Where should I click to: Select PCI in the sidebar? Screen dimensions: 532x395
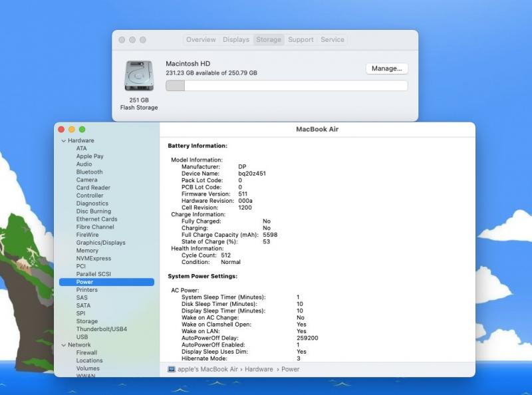(80, 266)
